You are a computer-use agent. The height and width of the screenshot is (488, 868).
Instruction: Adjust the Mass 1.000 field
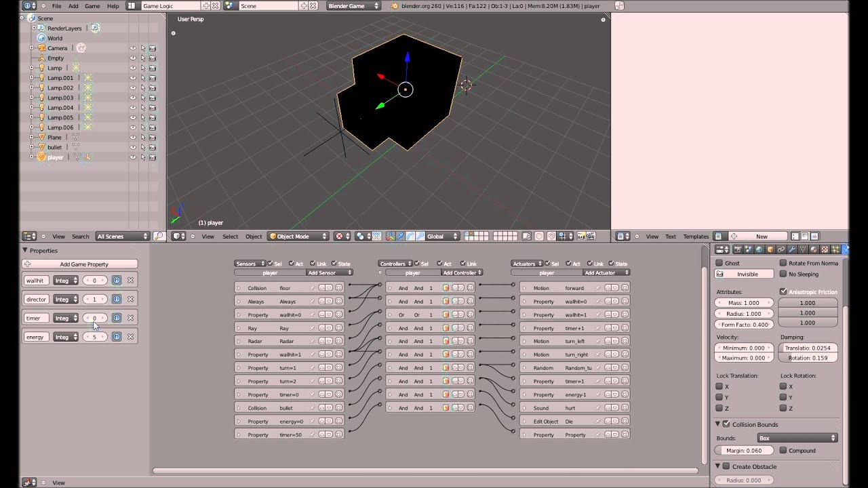[x=744, y=303]
